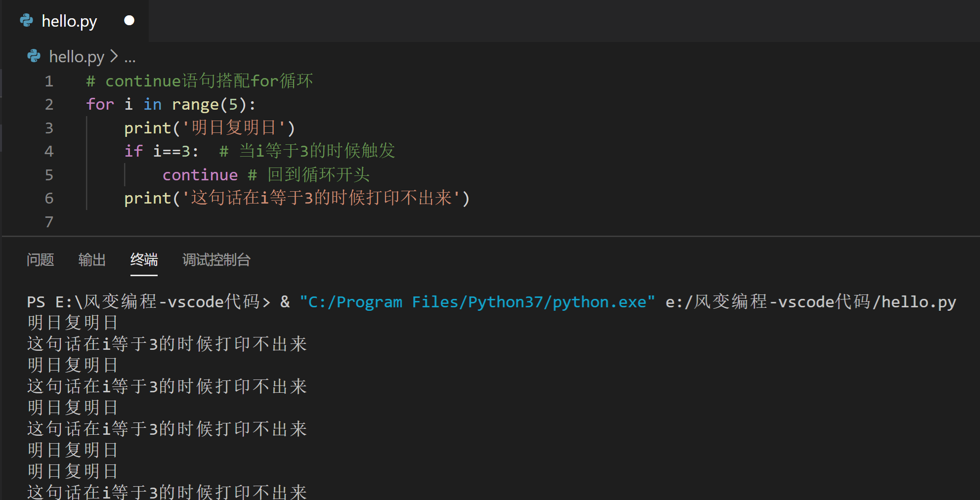Viewport: 980px width, 500px height.
Task: Click the 'for' keyword on line 2
Action: coord(100,104)
